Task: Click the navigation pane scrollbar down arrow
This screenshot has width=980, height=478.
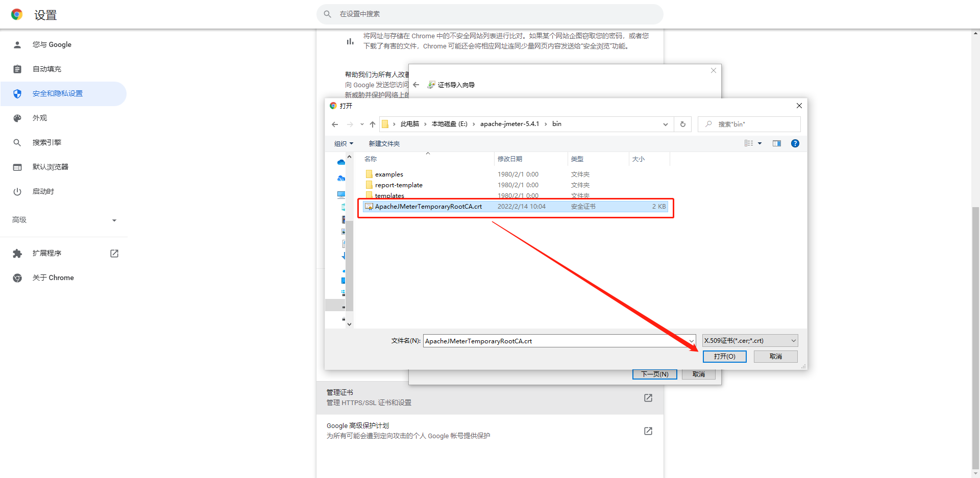Action: tap(349, 324)
